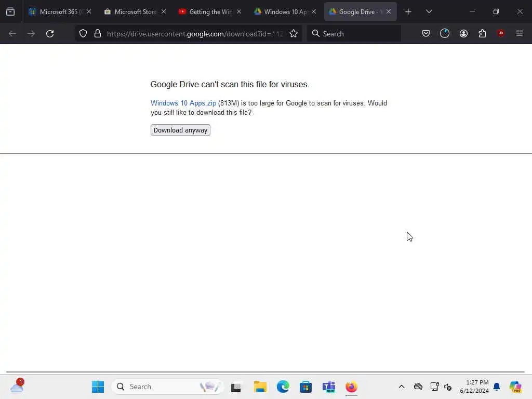
Task: Open the Firefox account icon
Action: tap(464, 34)
